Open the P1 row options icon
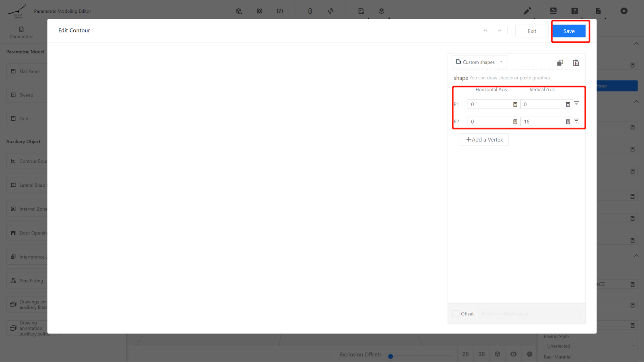644x362 pixels. click(x=576, y=103)
